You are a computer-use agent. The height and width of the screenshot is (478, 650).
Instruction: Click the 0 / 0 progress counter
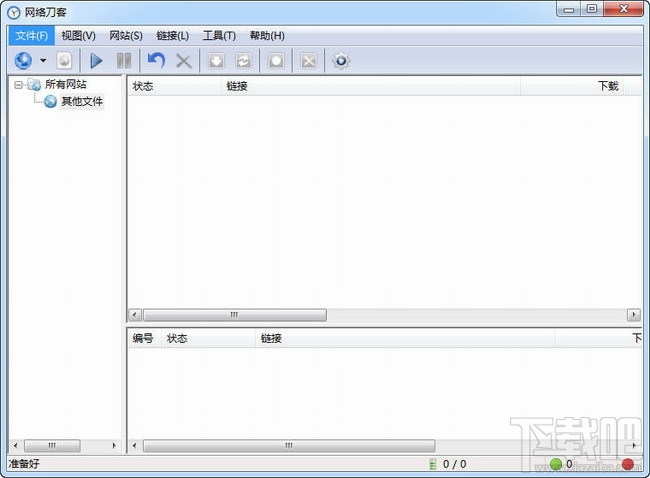coord(454,464)
